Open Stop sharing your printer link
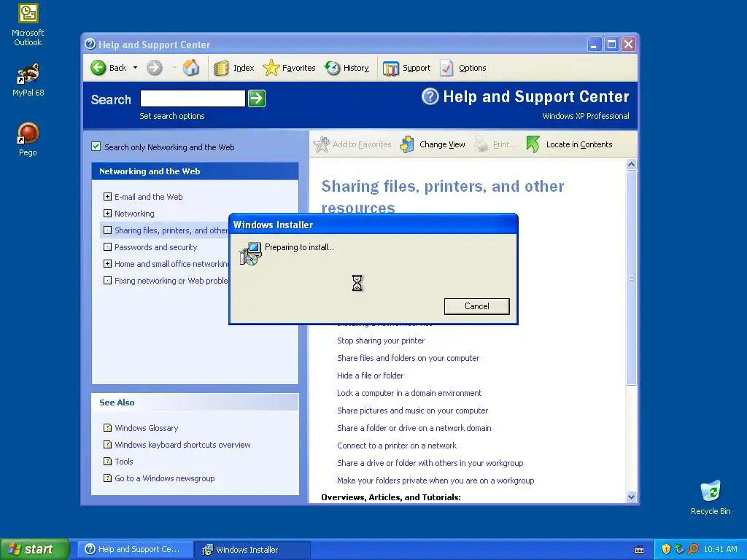This screenshot has width=747, height=560. coord(381,341)
